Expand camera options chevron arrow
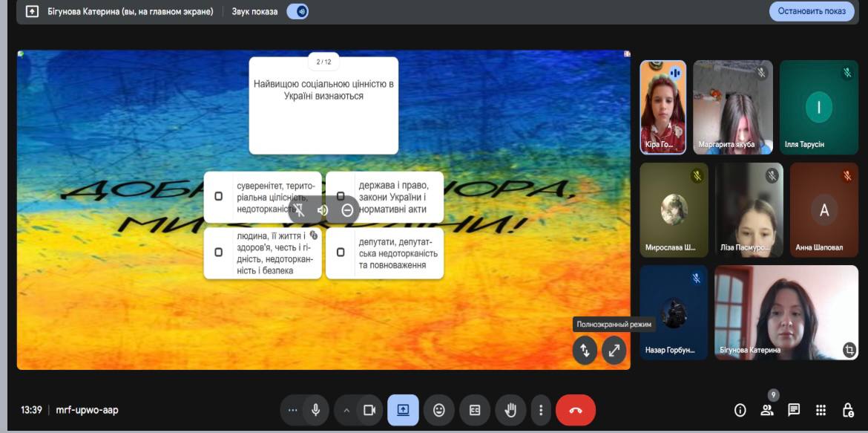 [346, 410]
